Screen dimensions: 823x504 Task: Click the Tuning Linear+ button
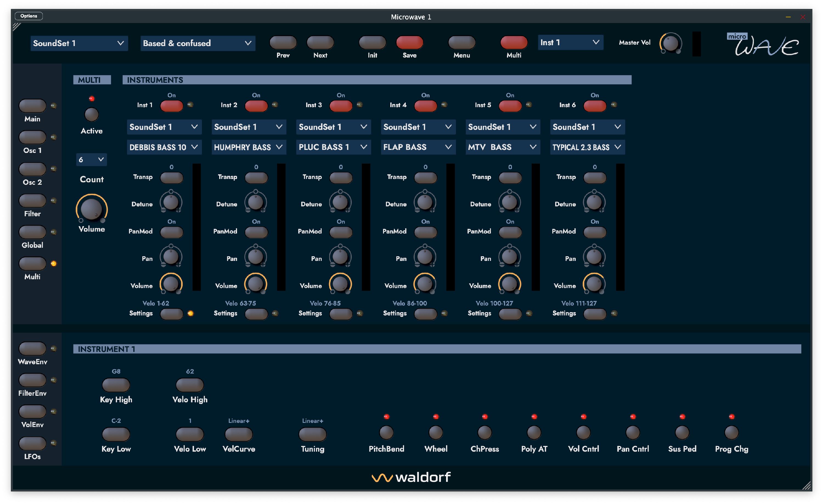[x=313, y=434]
